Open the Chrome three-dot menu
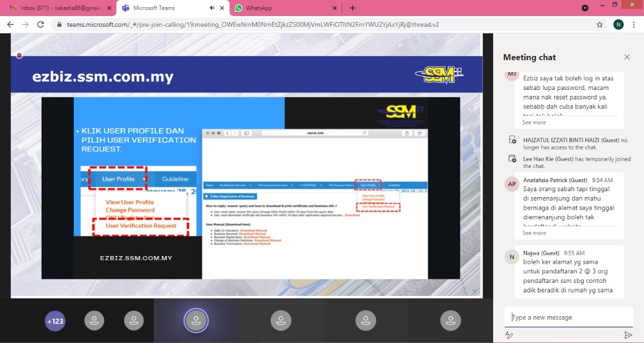The height and width of the screenshot is (343, 644). pyautogui.click(x=633, y=24)
